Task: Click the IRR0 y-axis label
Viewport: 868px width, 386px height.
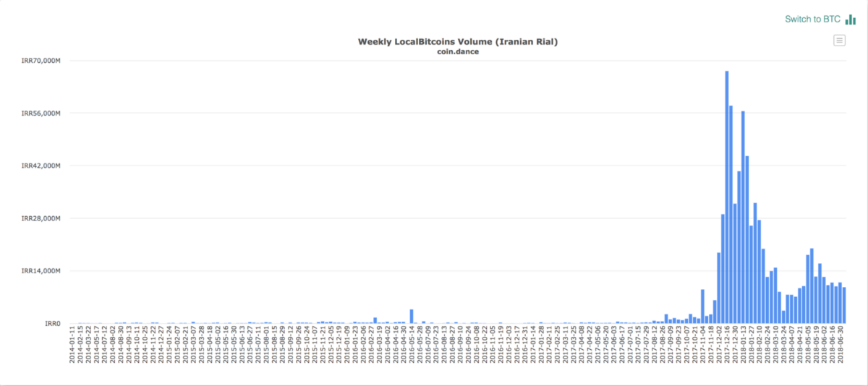Action: point(51,324)
